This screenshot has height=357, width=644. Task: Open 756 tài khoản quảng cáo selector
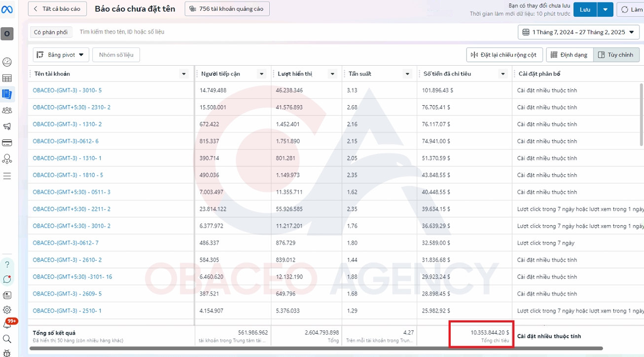(x=227, y=9)
